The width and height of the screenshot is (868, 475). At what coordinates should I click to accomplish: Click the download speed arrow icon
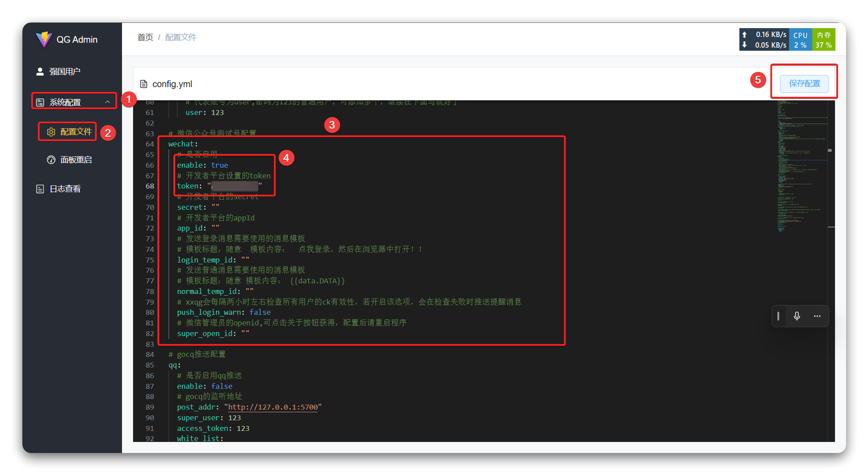click(x=745, y=45)
